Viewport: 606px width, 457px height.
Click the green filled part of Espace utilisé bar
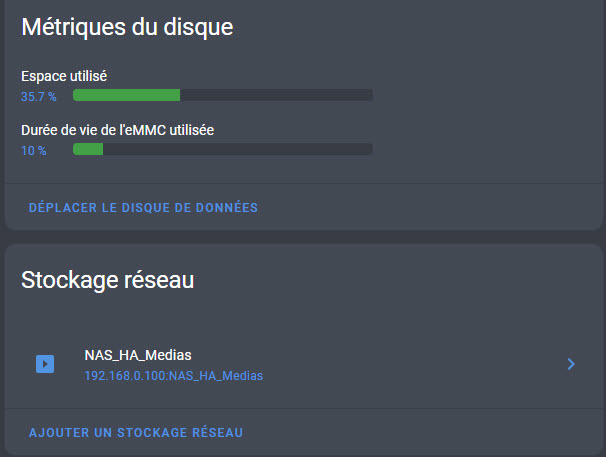click(126, 95)
